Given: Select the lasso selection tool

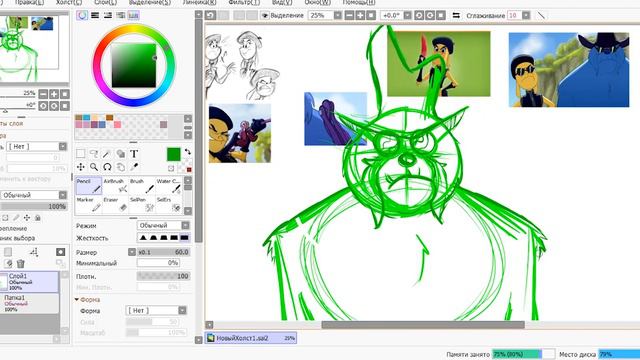Looking at the screenshot, I should coord(94,153).
